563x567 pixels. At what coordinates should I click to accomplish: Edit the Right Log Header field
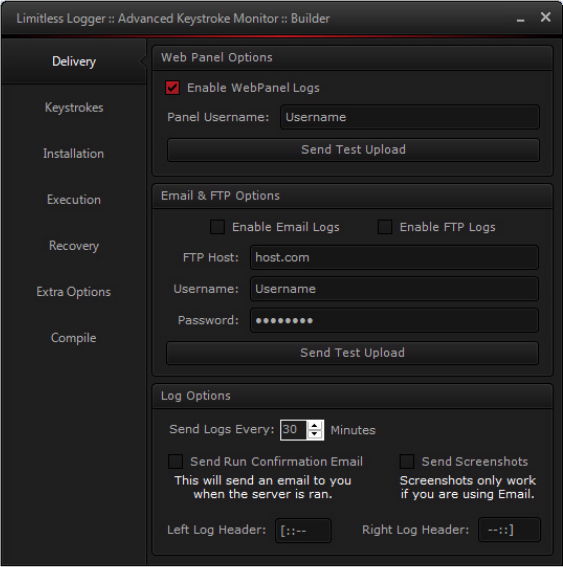pyautogui.click(x=509, y=530)
